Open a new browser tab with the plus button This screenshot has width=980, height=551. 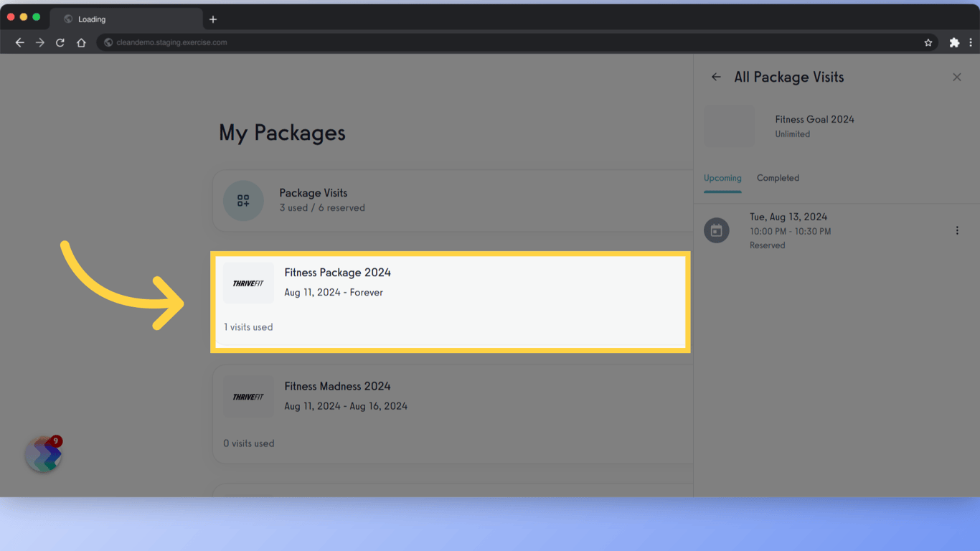[x=212, y=19]
